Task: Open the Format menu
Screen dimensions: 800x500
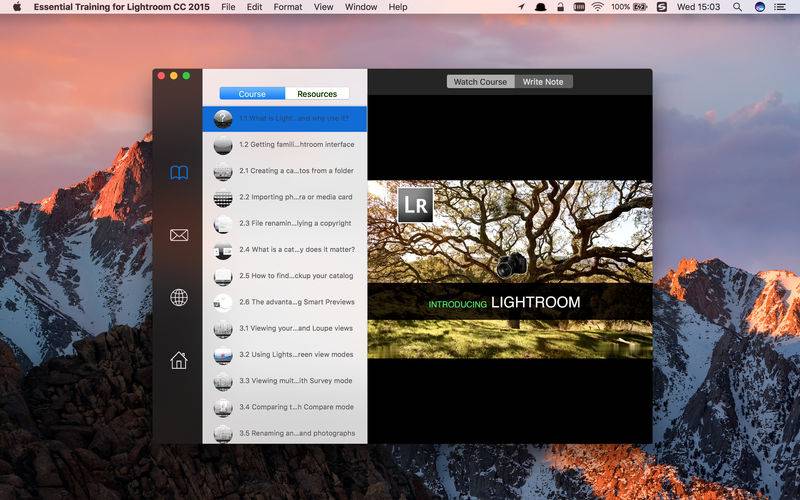Action: coord(288,7)
